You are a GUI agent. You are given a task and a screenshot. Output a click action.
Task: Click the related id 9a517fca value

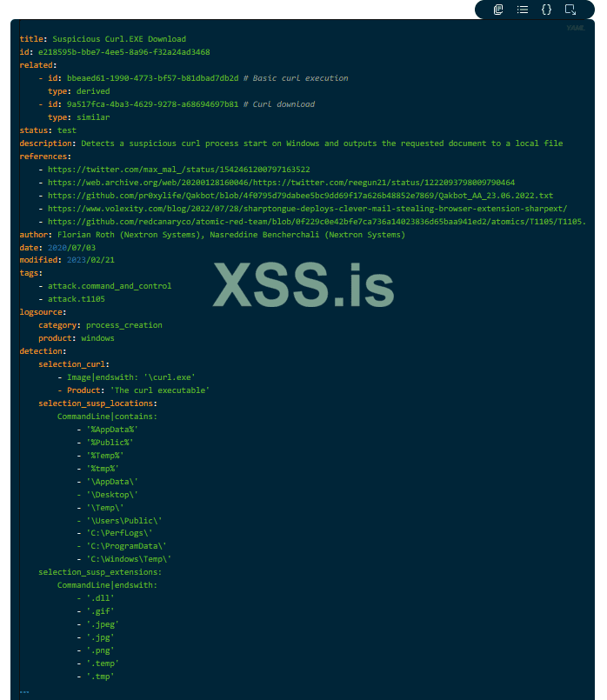(153, 104)
